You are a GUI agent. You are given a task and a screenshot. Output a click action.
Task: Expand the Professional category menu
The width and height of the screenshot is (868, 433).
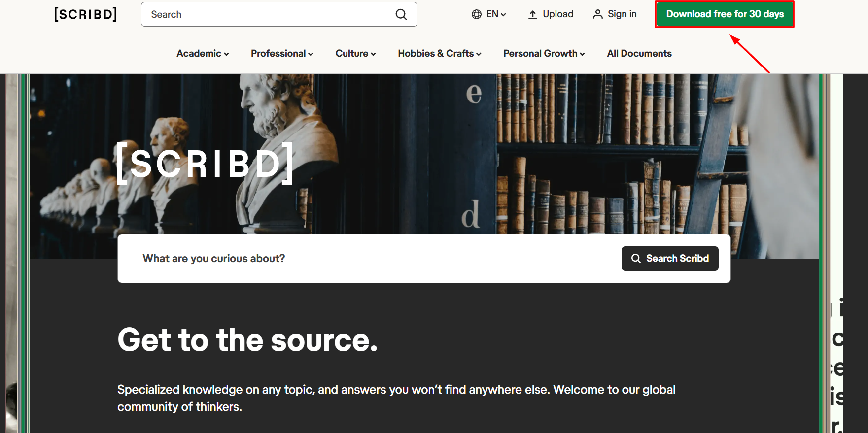coord(282,53)
